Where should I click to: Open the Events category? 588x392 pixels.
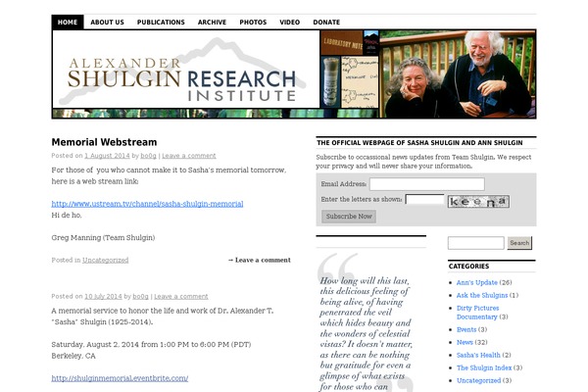click(466, 329)
